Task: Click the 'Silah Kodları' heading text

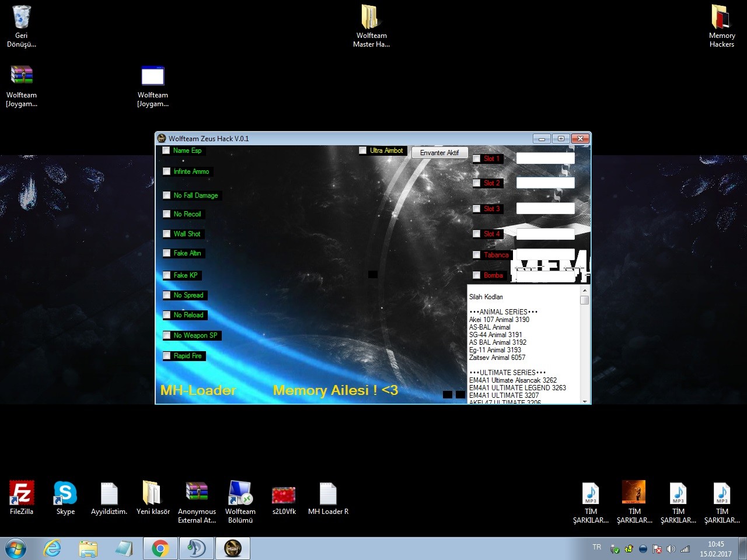Action: 486,297
